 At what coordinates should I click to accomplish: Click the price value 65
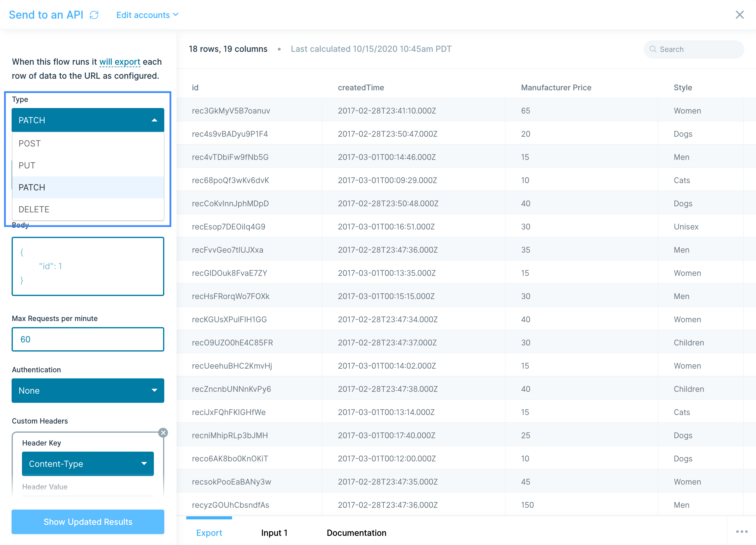526,111
